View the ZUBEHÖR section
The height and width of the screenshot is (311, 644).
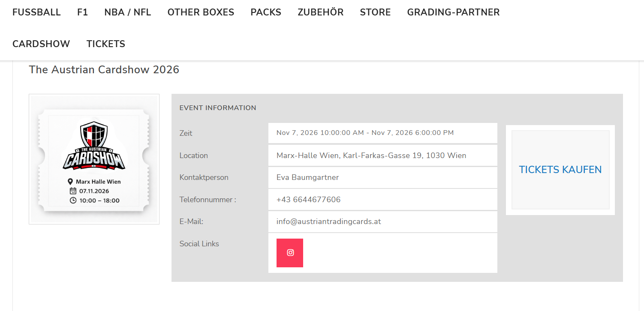(320, 12)
